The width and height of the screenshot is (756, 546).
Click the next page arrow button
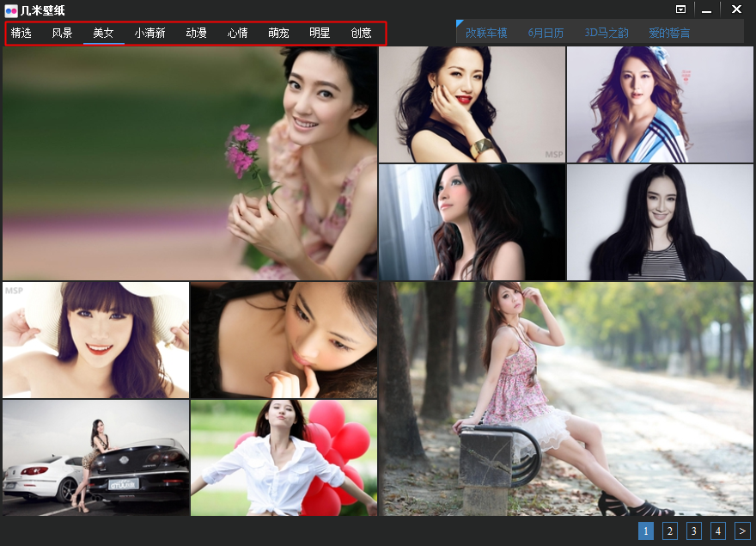[742, 531]
